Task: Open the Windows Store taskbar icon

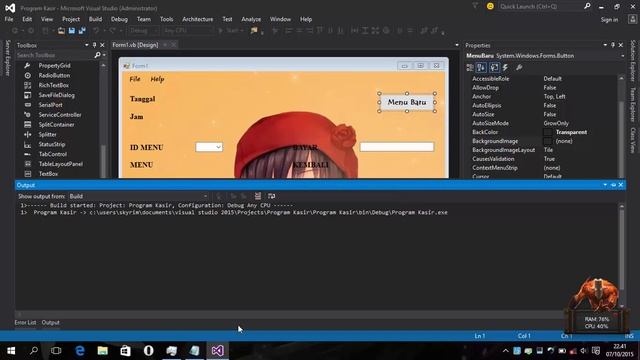Action: [x=125, y=351]
